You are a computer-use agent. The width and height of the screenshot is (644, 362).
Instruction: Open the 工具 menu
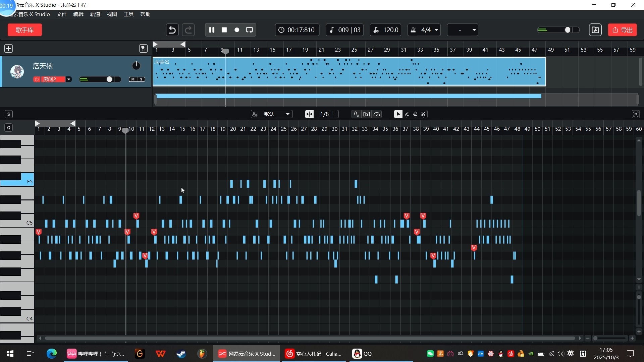coord(128,14)
